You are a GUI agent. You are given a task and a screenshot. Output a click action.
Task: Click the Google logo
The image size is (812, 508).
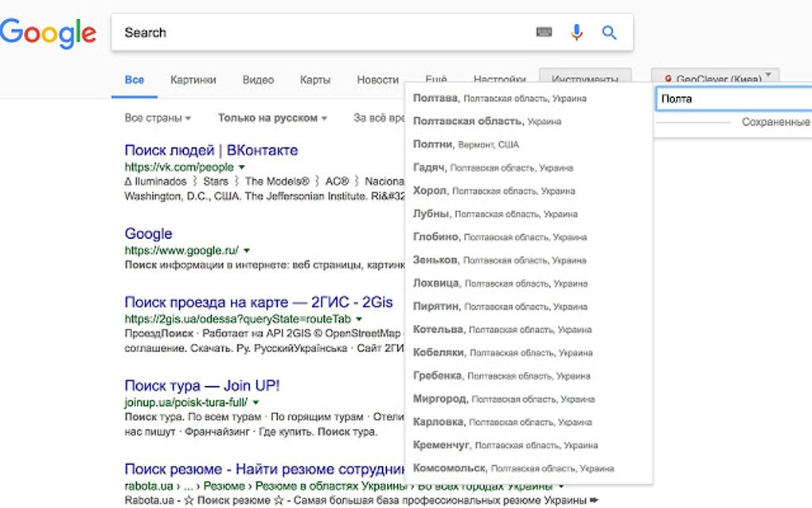point(48,33)
